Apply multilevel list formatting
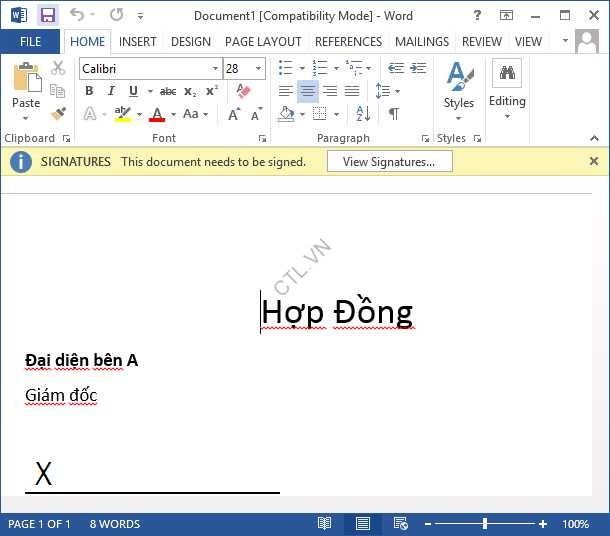The image size is (610, 536). (x=354, y=68)
